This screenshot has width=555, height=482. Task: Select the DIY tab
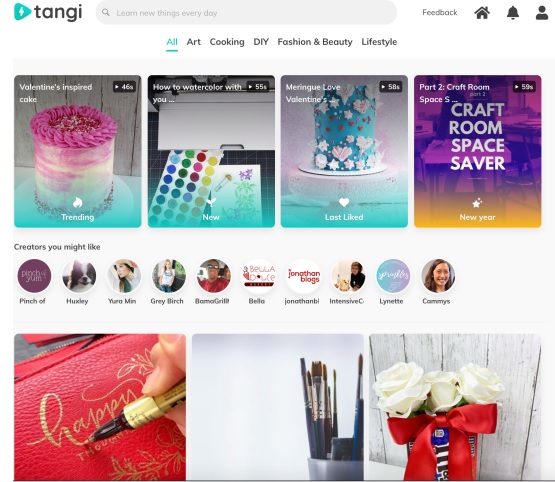(261, 42)
